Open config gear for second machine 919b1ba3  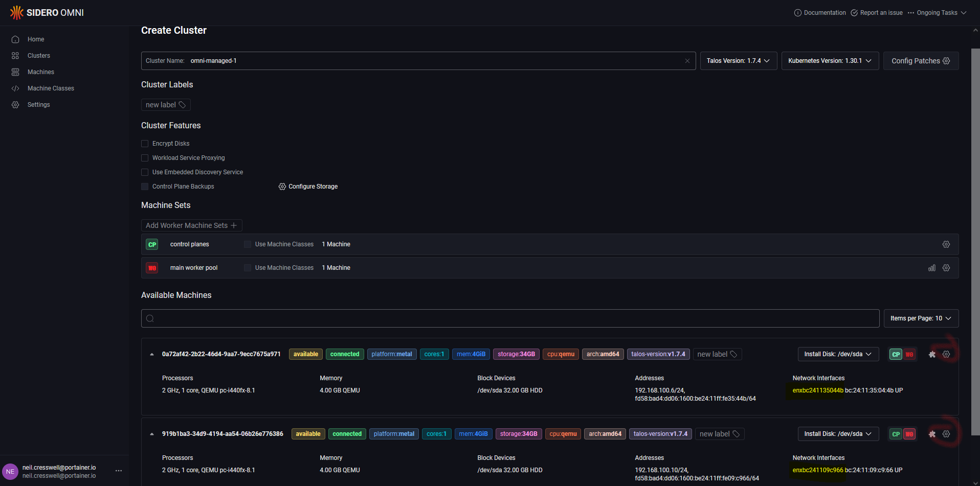point(946,434)
